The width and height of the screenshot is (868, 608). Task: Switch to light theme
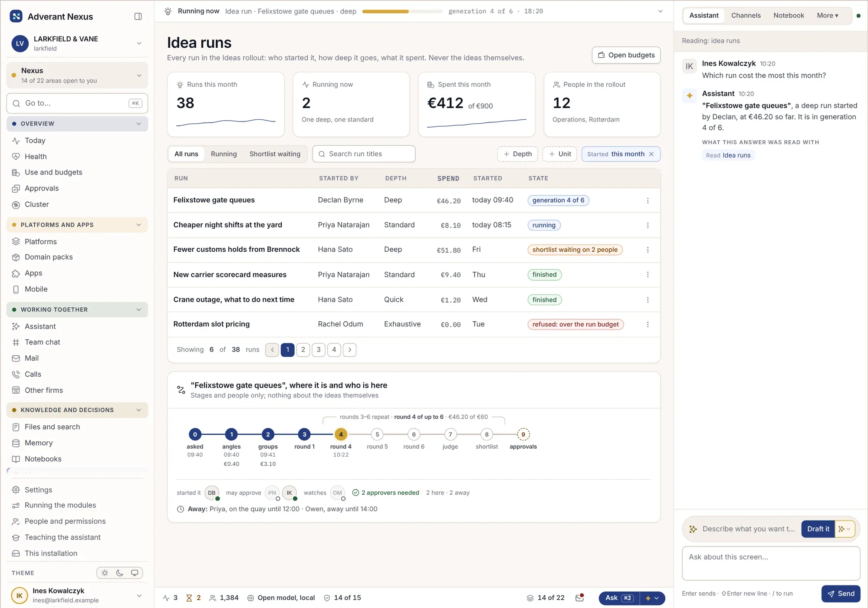[x=105, y=573]
